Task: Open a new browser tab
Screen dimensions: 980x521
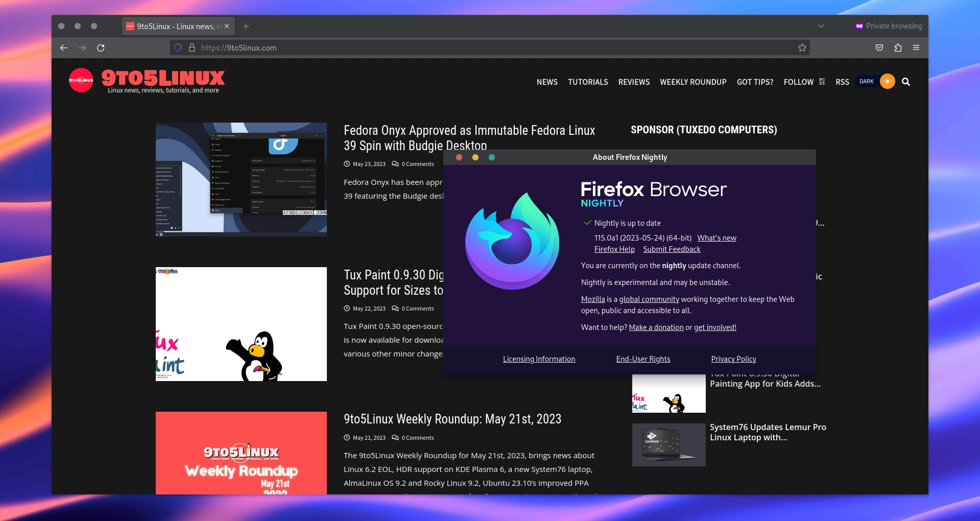Action: pos(246,26)
